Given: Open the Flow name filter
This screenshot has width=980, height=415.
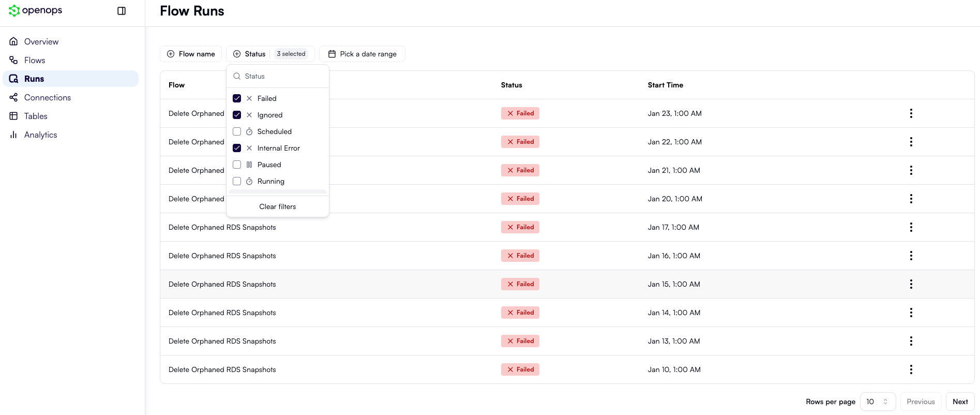Looking at the screenshot, I should click(191, 54).
